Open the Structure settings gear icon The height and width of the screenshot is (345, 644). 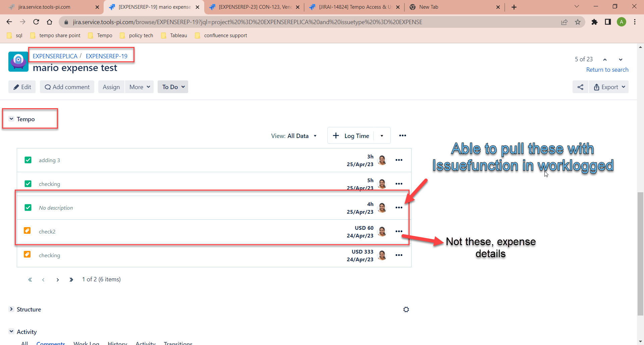[406, 309]
